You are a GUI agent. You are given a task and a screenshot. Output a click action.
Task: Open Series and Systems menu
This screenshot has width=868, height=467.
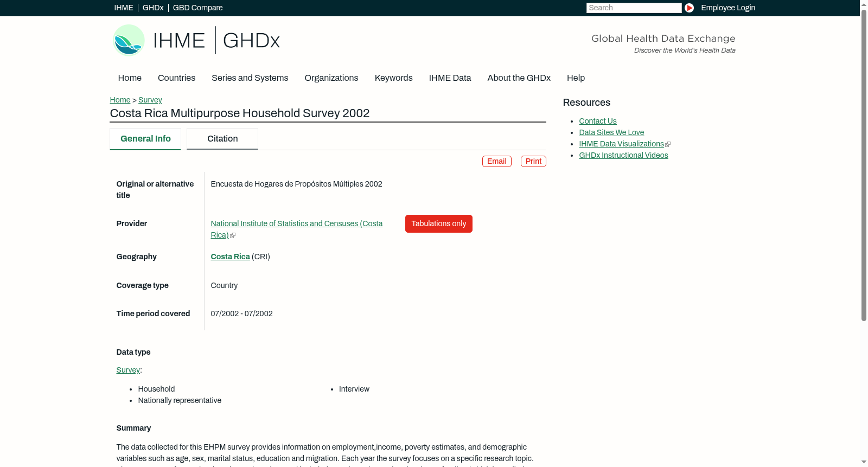[250, 78]
